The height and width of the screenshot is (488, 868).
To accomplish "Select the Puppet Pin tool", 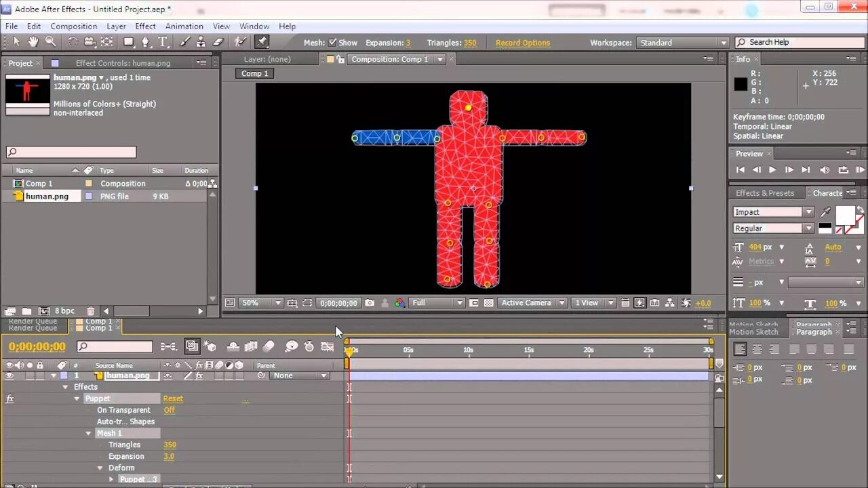I will tap(262, 42).
